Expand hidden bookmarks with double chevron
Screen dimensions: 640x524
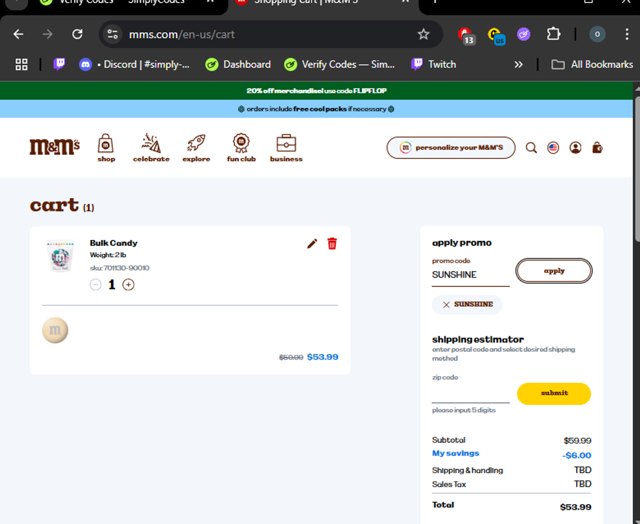(x=518, y=64)
